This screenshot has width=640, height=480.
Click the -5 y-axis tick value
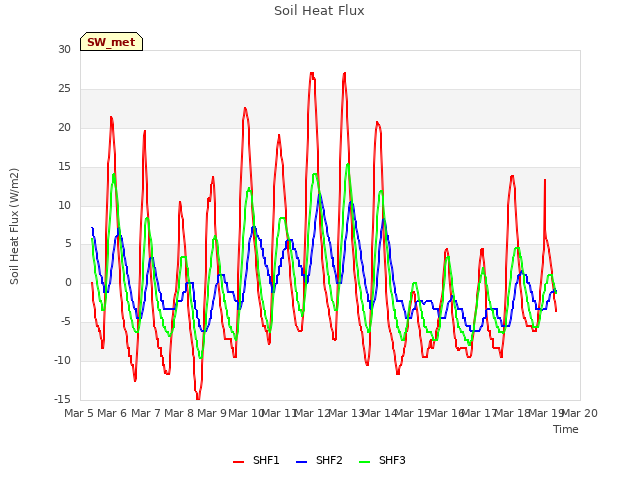tap(66, 322)
